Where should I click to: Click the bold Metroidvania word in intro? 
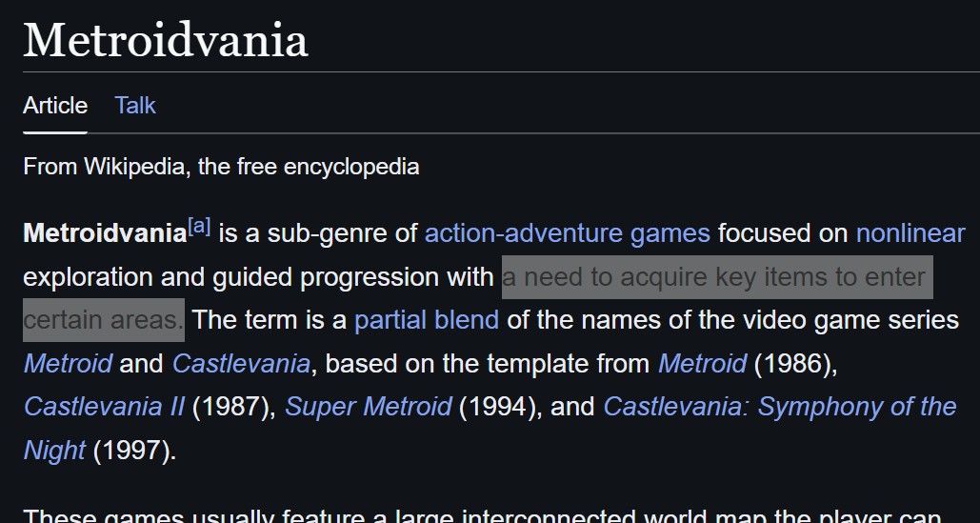coord(105,233)
